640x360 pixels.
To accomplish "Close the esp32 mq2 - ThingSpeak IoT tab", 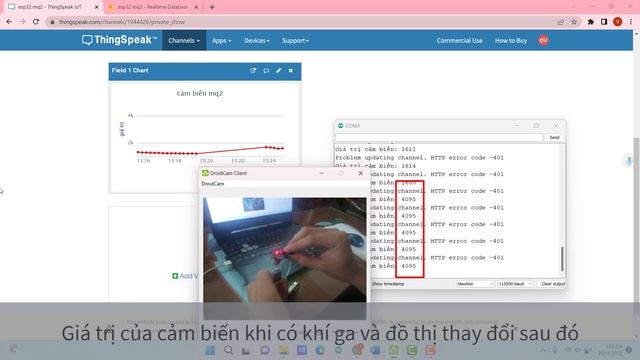I will tap(97, 7).
